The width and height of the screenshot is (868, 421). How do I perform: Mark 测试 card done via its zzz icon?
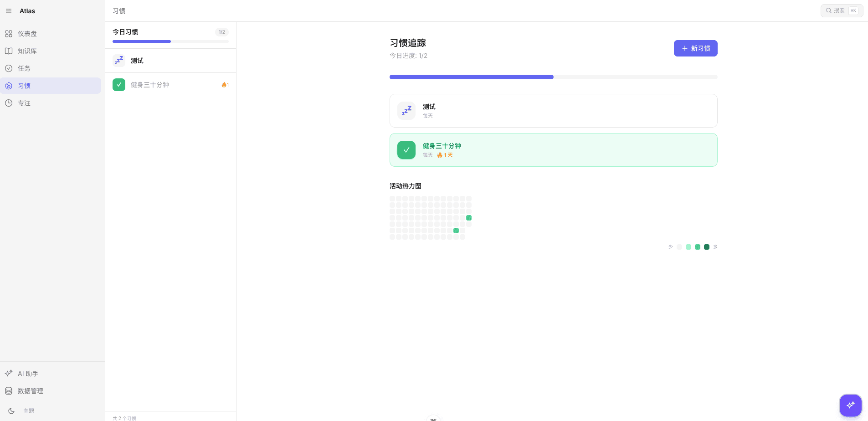coord(406,111)
